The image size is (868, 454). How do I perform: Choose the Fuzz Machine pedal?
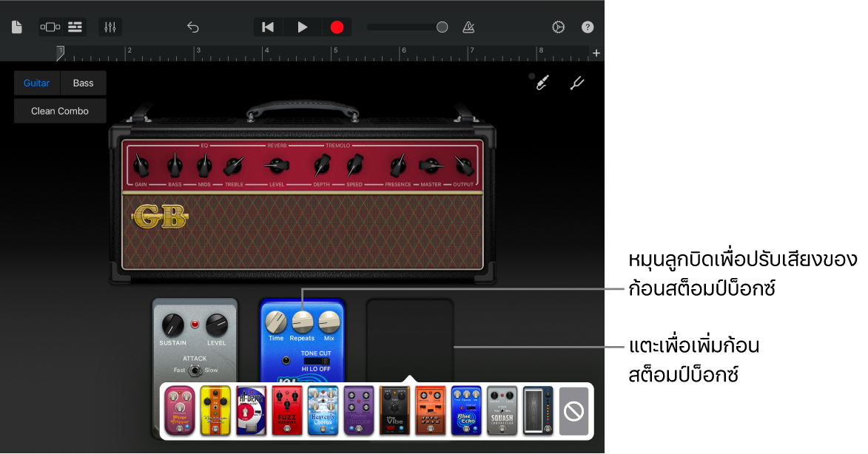[287, 411]
